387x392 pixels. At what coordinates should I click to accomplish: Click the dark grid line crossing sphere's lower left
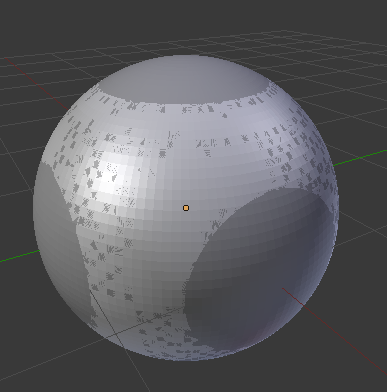coord(103,312)
